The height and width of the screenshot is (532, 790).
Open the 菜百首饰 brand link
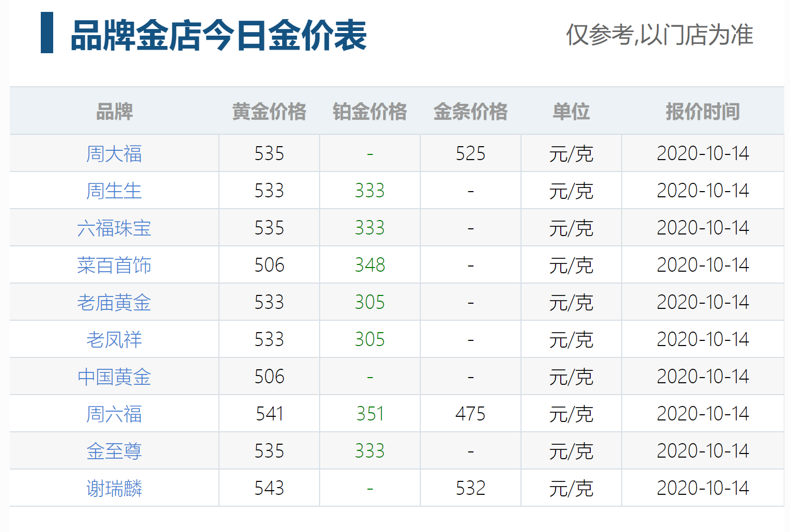pos(114,265)
